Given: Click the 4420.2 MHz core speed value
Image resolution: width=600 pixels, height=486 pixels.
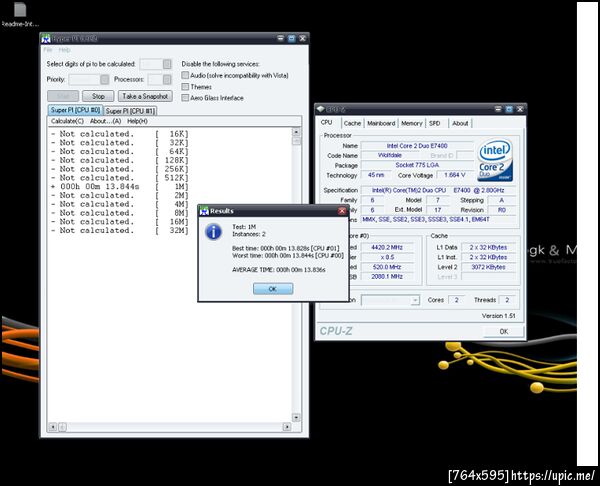Looking at the screenshot, I should click(x=386, y=247).
